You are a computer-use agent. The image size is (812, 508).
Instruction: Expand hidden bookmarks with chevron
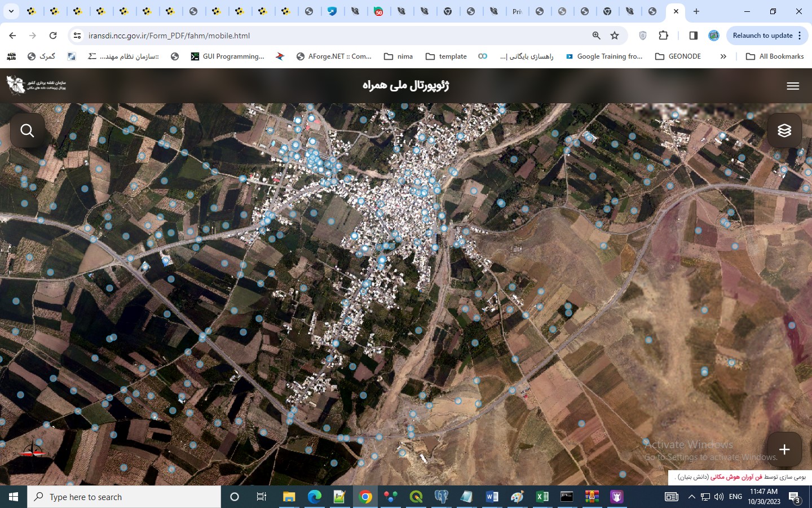pos(723,56)
